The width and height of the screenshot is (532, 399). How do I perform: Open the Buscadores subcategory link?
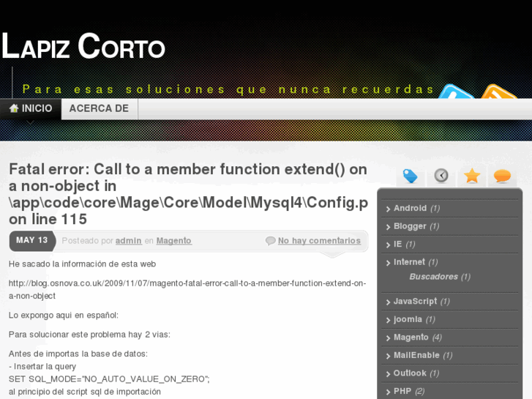click(434, 277)
